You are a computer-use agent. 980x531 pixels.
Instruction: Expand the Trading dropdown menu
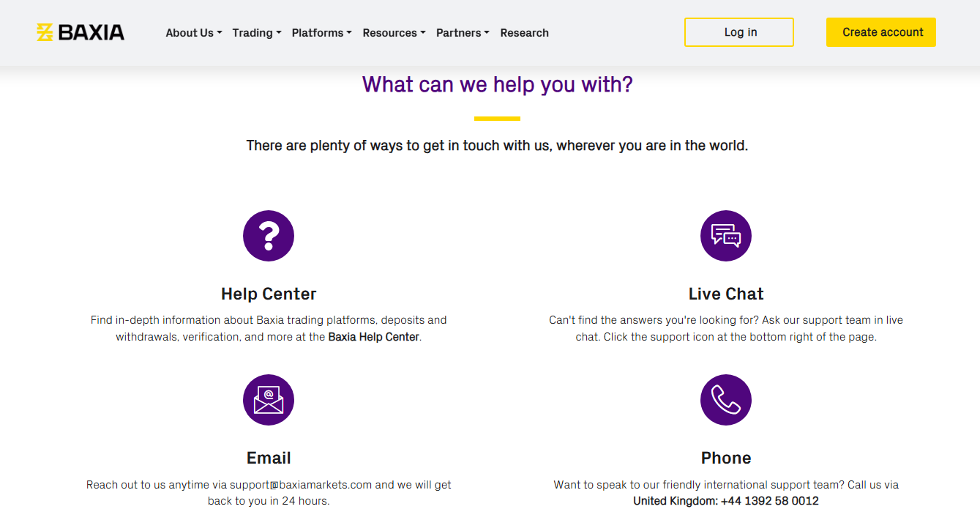257,33
